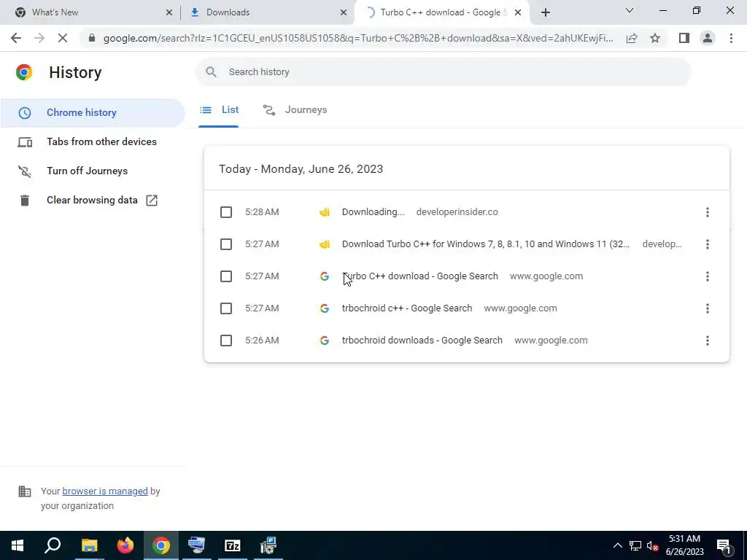Open Chrome's three-dot menu

click(731, 38)
